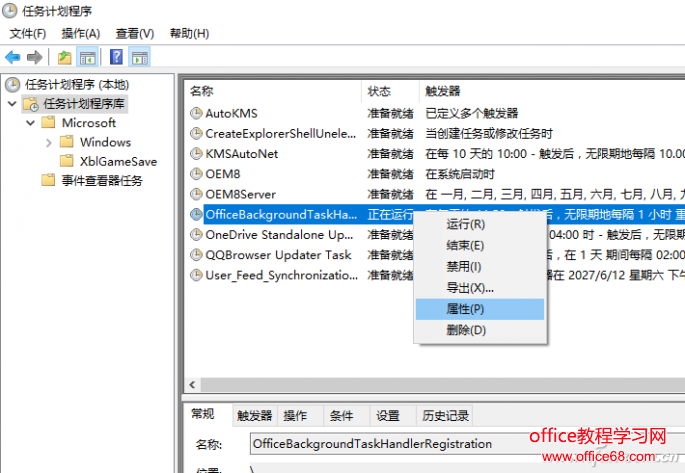Choose 结束(E) from the context menu
The image size is (685, 473).
pos(480,245)
